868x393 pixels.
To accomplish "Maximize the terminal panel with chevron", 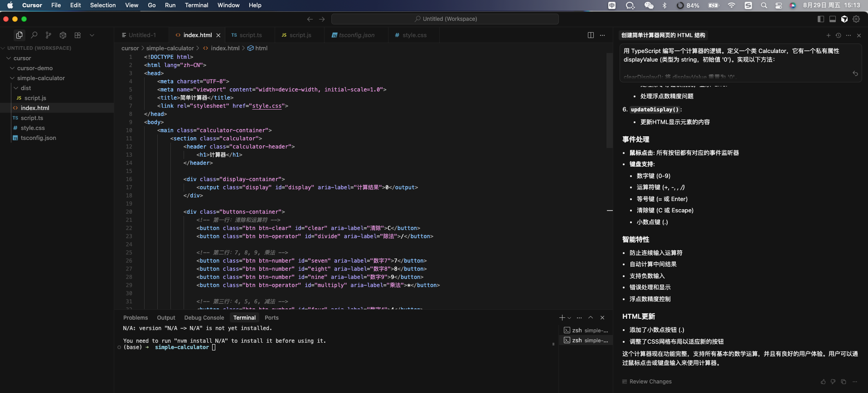I will (591, 317).
